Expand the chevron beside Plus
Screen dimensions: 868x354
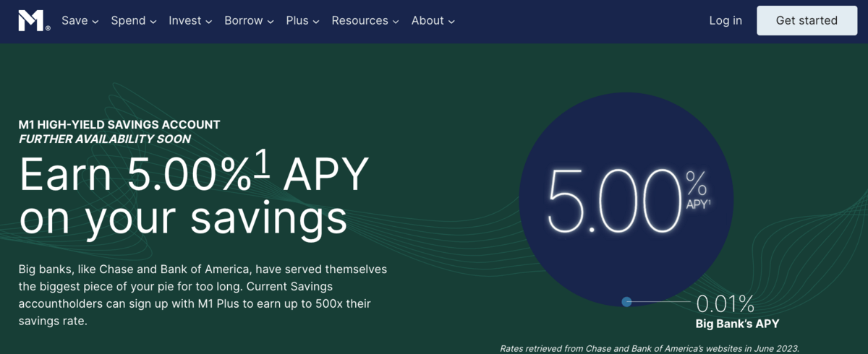316,22
